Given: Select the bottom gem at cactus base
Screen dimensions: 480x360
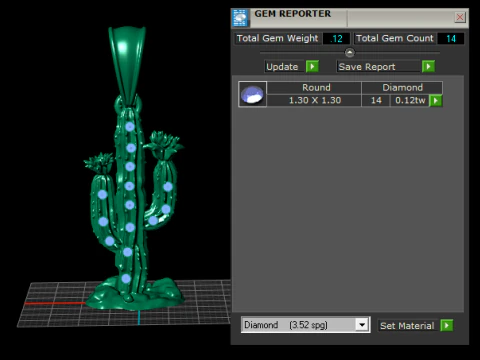Looking at the screenshot, I should [126, 278].
